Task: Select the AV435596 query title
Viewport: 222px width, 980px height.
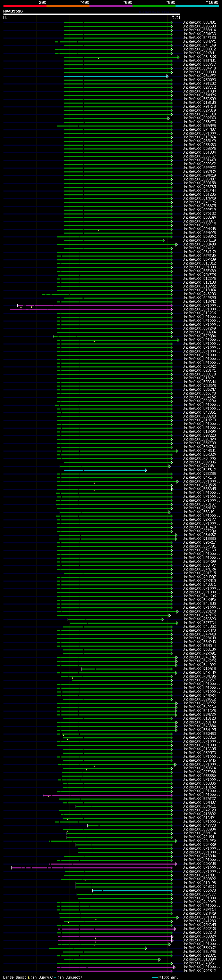Action: tap(13, 11)
